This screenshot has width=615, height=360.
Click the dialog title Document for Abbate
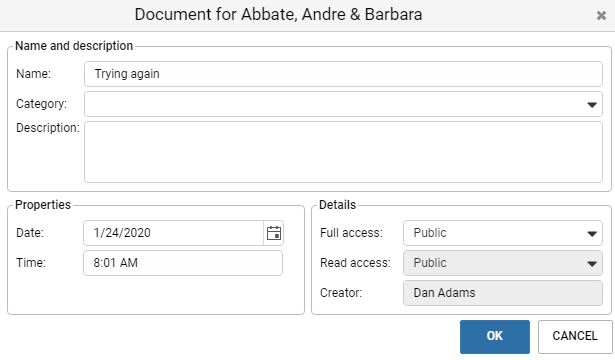(278, 15)
